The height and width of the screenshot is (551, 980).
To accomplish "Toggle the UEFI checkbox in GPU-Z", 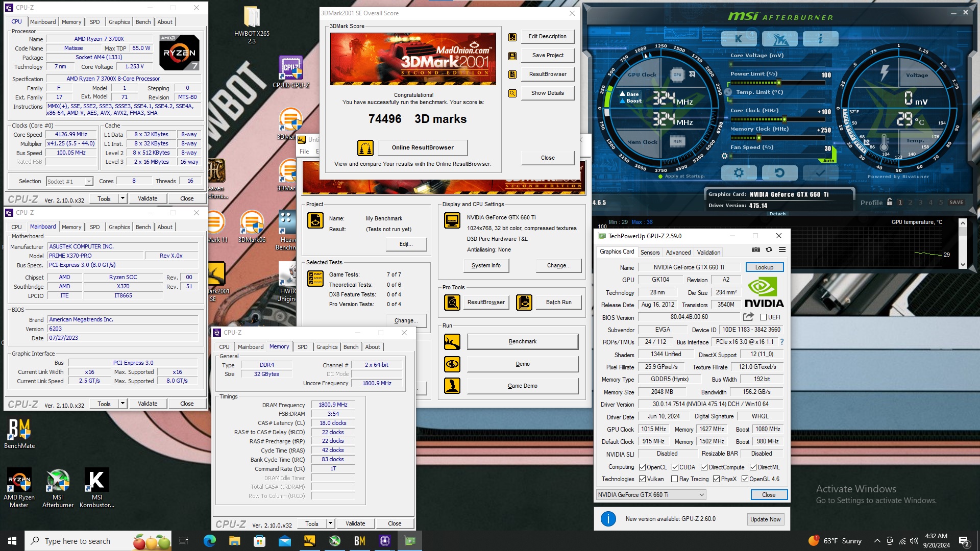I will 763,317.
